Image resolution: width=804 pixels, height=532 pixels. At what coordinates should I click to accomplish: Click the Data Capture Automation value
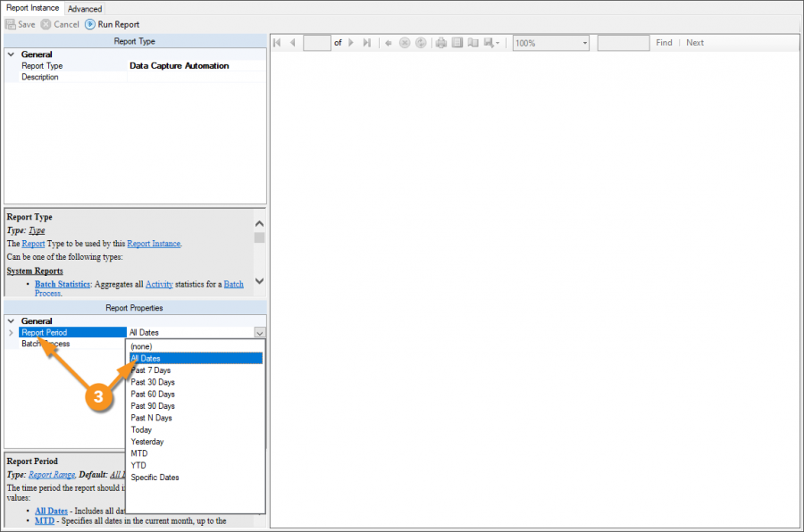(180, 65)
